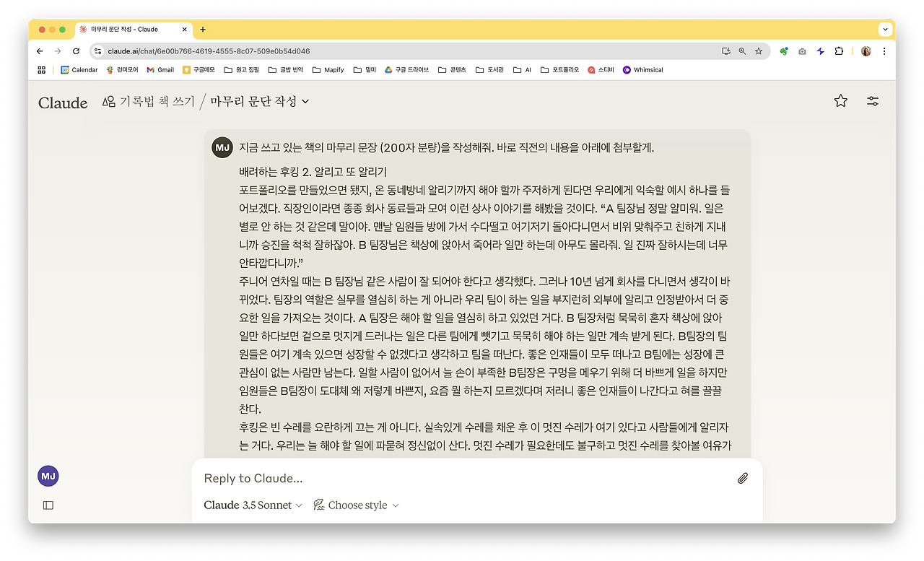
Task: Click the MJ avatar in the bottom corner
Action: (48, 476)
